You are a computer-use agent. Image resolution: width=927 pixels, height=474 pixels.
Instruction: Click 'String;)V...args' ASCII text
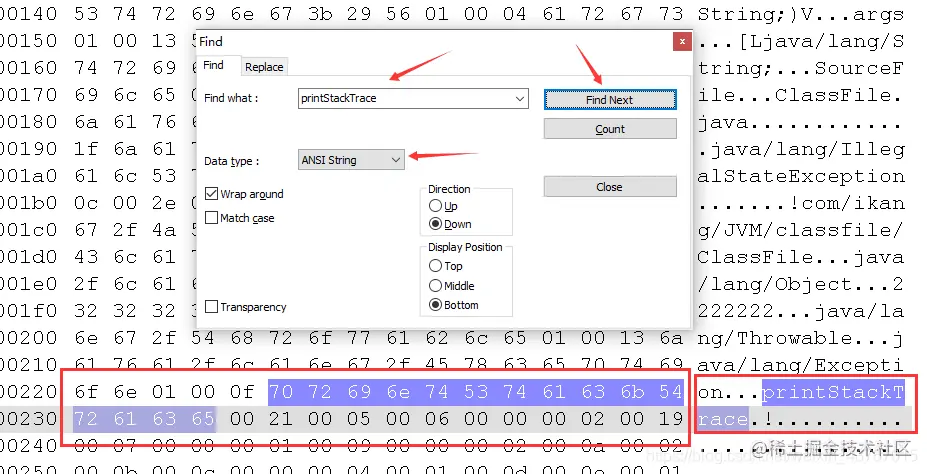[801, 14]
